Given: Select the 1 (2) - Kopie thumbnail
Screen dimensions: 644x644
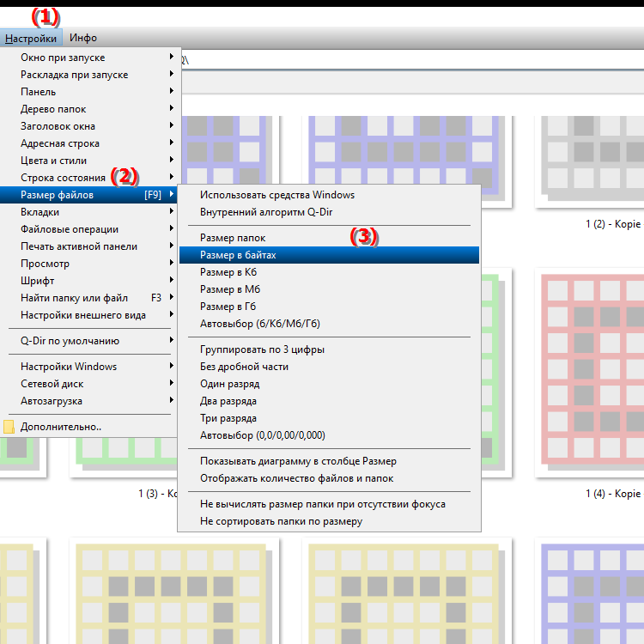Looking at the screenshot, I should tap(590, 161).
